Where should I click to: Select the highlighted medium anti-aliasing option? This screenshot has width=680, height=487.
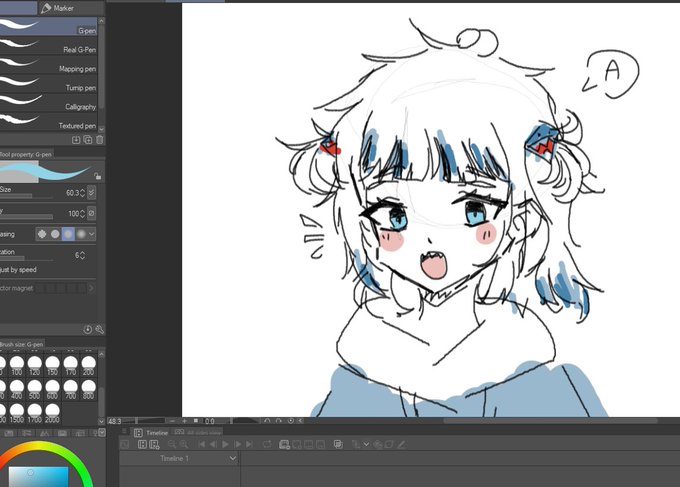click(68, 234)
